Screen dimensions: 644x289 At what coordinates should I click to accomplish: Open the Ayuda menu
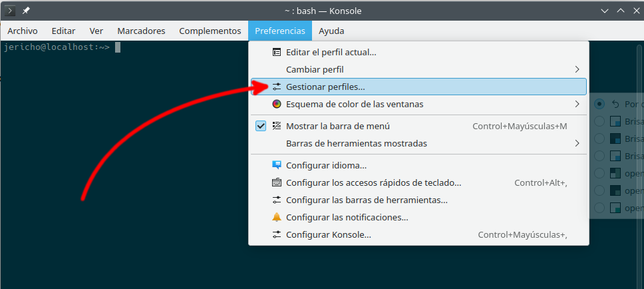point(331,31)
